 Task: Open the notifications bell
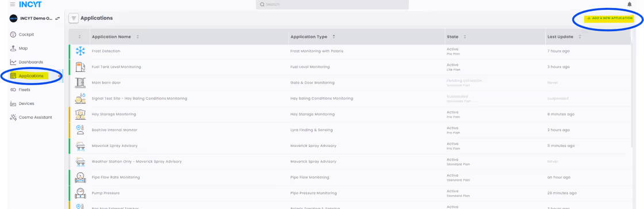coord(629,5)
